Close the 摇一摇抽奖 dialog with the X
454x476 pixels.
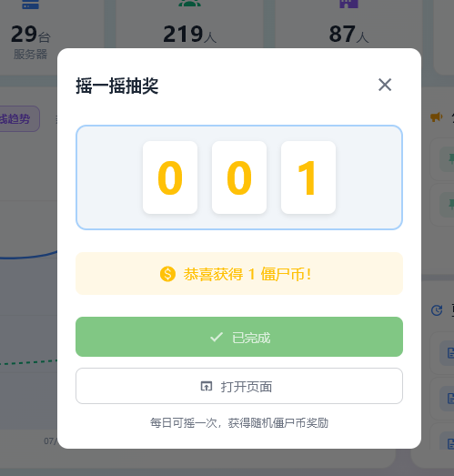coord(385,85)
